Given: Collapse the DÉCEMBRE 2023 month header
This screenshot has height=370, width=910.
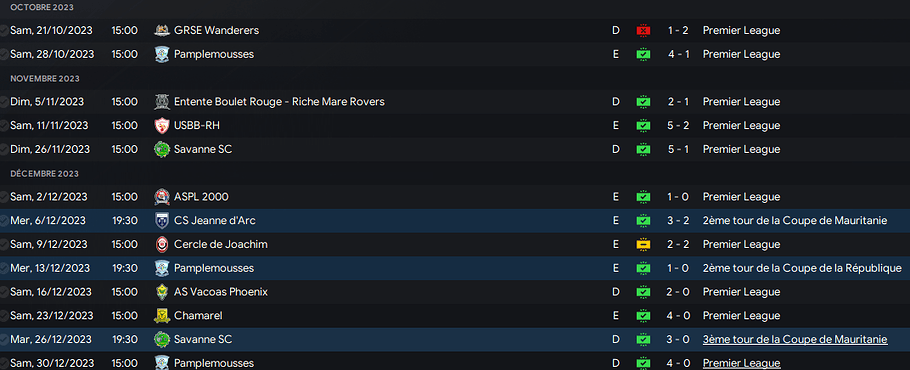Looking at the screenshot, I should 45,173.
